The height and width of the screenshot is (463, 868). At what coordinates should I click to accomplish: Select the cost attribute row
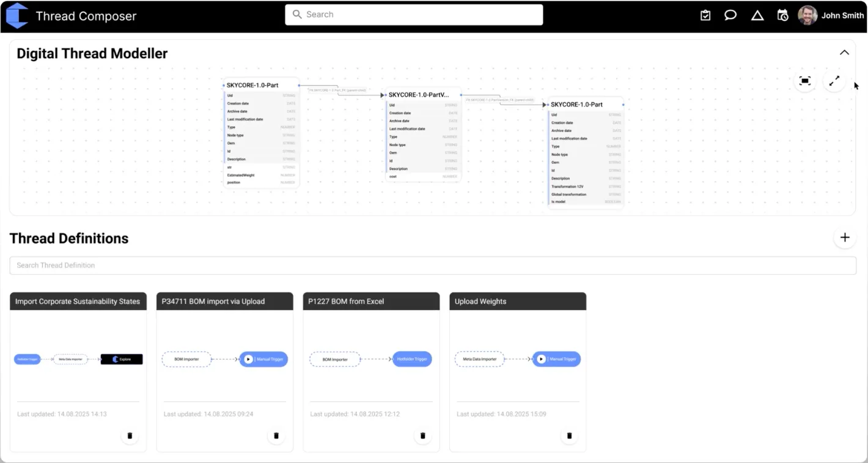pos(423,176)
